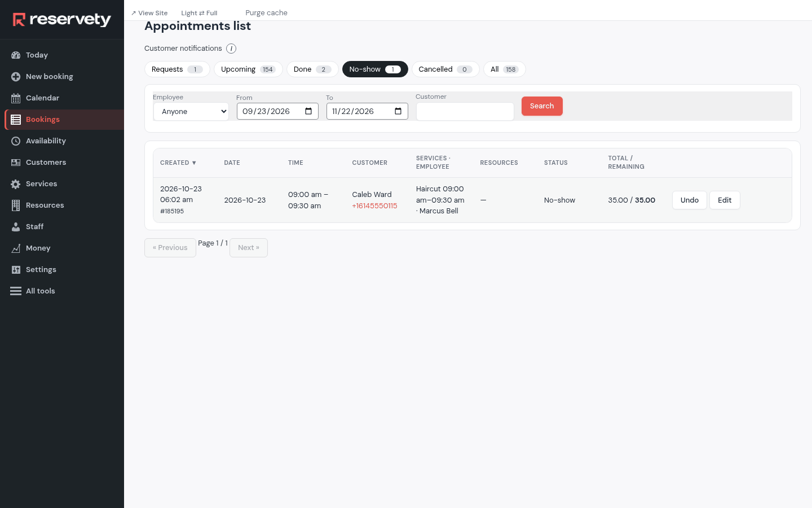812x508 pixels.
Task: Click the Bookings list icon
Action: point(16,120)
